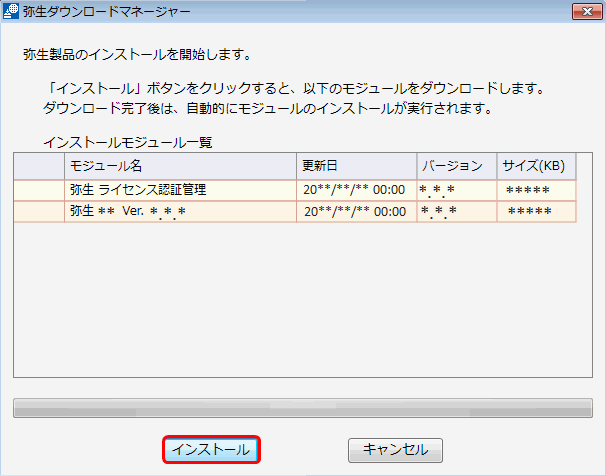Click size cell of ライセンス認証管理 row

tap(536, 190)
